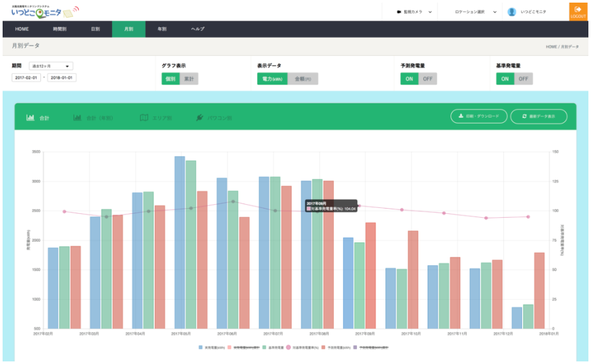Click the download icon in the print button
The image size is (591, 364).
pyautogui.click(x=461, y=116)
